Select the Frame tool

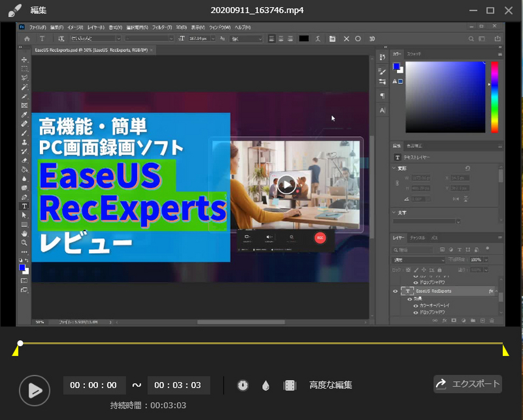pos(24,105)
